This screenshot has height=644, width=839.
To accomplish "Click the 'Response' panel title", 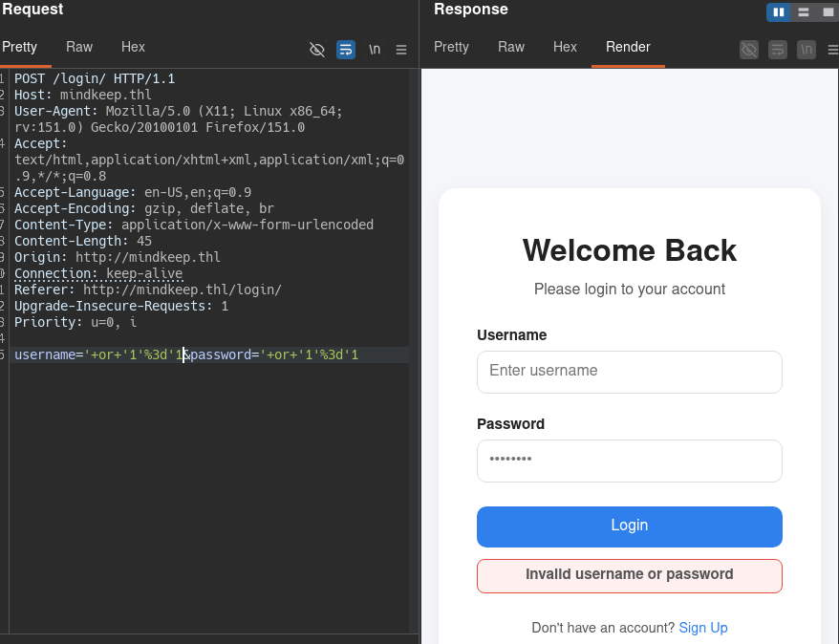I will pyautogui.click(x=471, y=10).
